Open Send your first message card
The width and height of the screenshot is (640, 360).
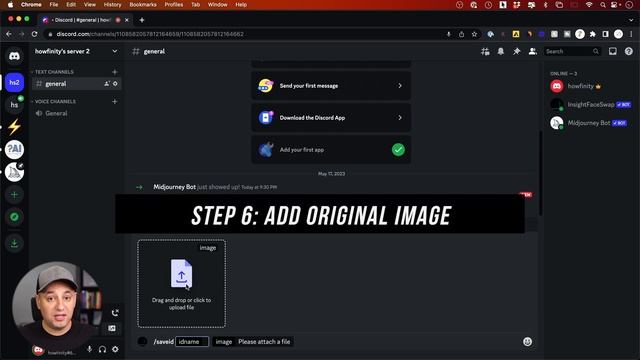pos(331,86)
